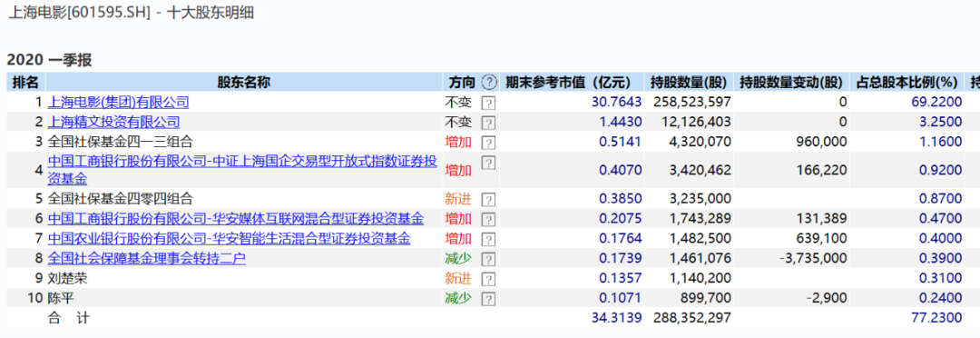Click total ownership percentage 77.2300
The height and width of the screenshot is (338, 980).
point(936,318)
